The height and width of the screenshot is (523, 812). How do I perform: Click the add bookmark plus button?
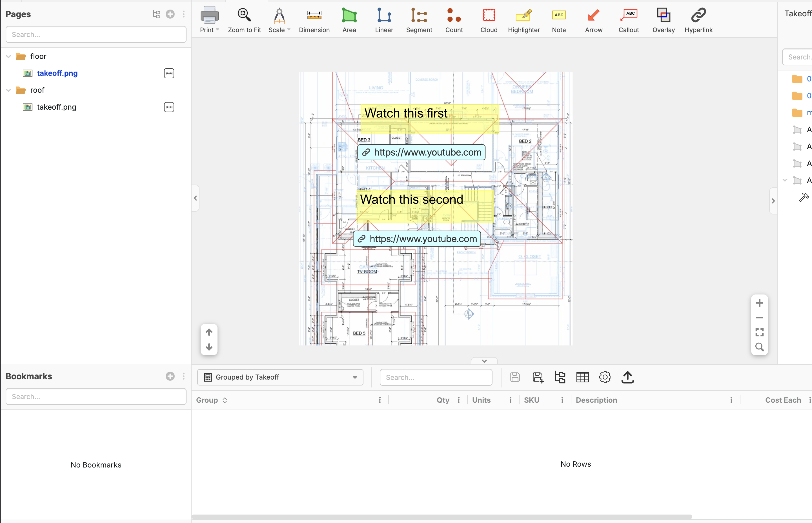pos(170,376)
